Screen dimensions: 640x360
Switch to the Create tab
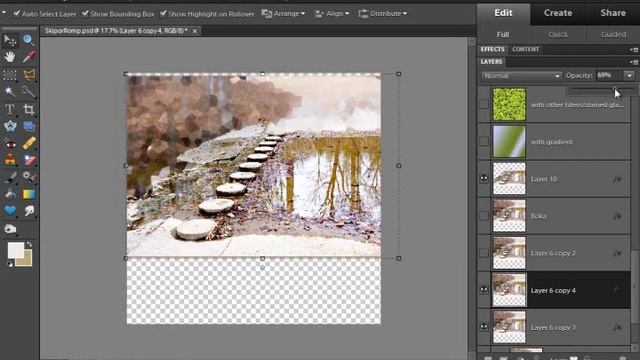[558, 13]
